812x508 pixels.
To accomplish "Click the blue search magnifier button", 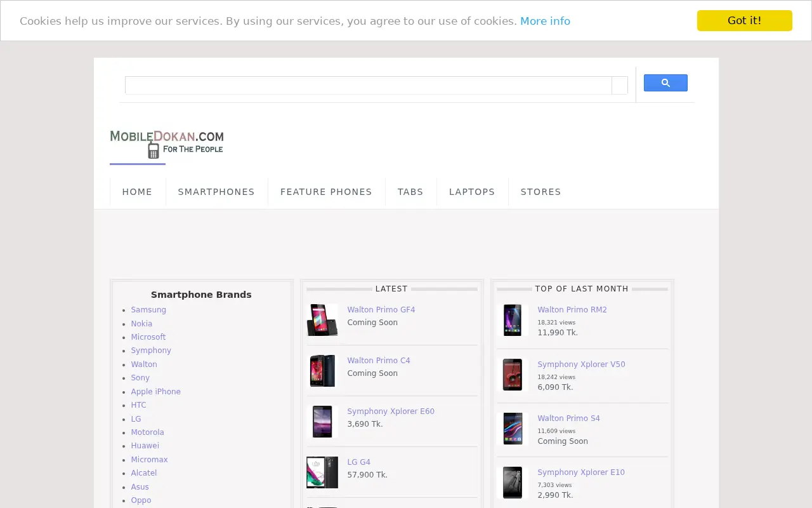I will (x=665, y=83).
